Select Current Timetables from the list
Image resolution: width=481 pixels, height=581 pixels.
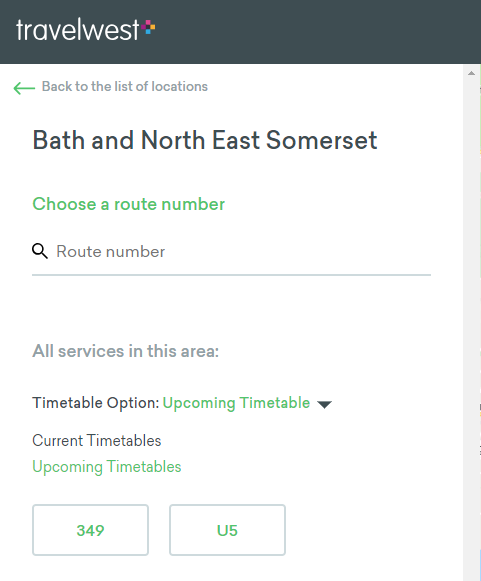(97, 441)
